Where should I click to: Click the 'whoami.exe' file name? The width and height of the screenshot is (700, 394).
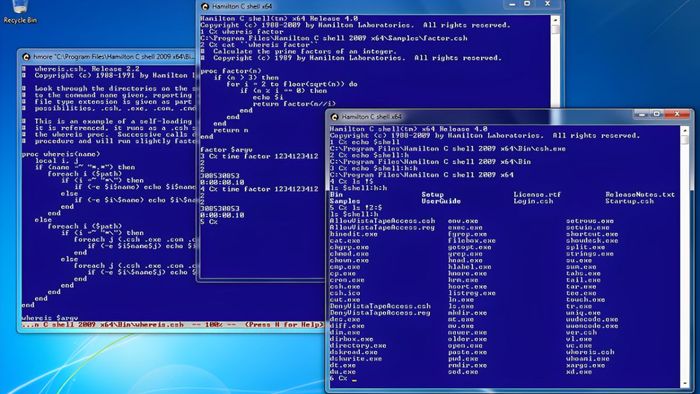(x=588, y=359)
